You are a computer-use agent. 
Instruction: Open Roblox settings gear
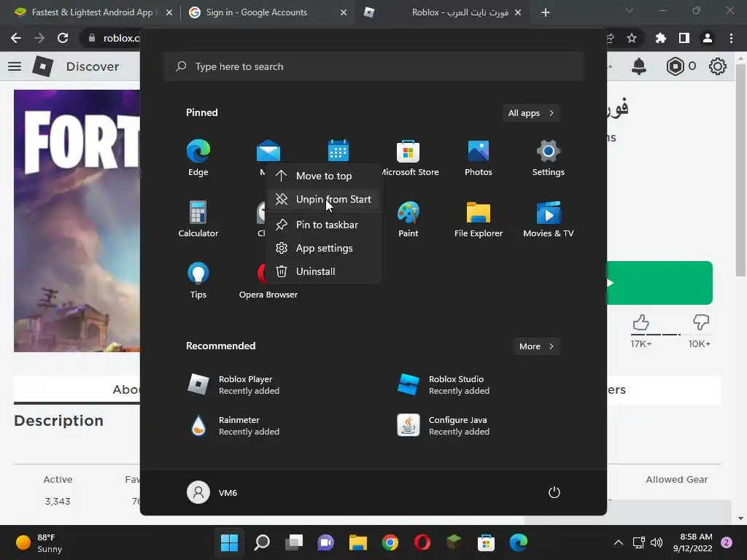point(718,66)
